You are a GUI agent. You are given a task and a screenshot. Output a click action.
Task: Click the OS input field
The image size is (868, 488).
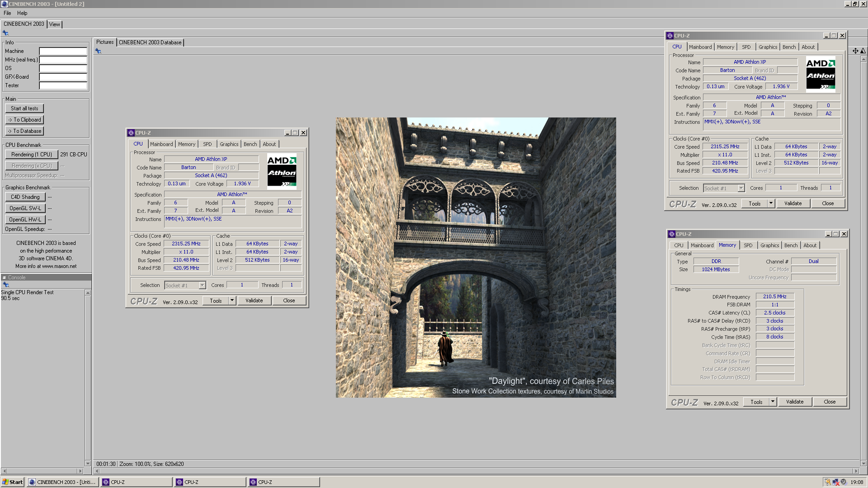point(63,68)
